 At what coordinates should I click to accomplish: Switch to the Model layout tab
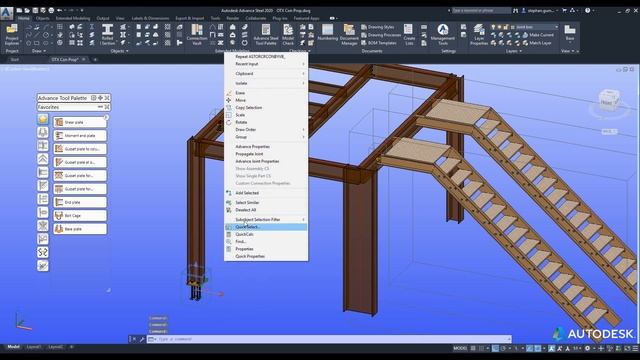coord(13,347)
